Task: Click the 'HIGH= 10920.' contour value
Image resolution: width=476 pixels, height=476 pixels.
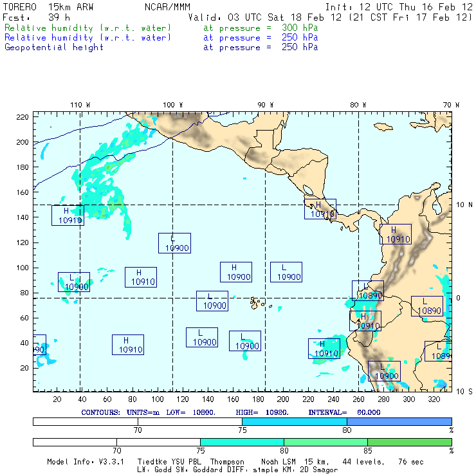Action: 262,412
